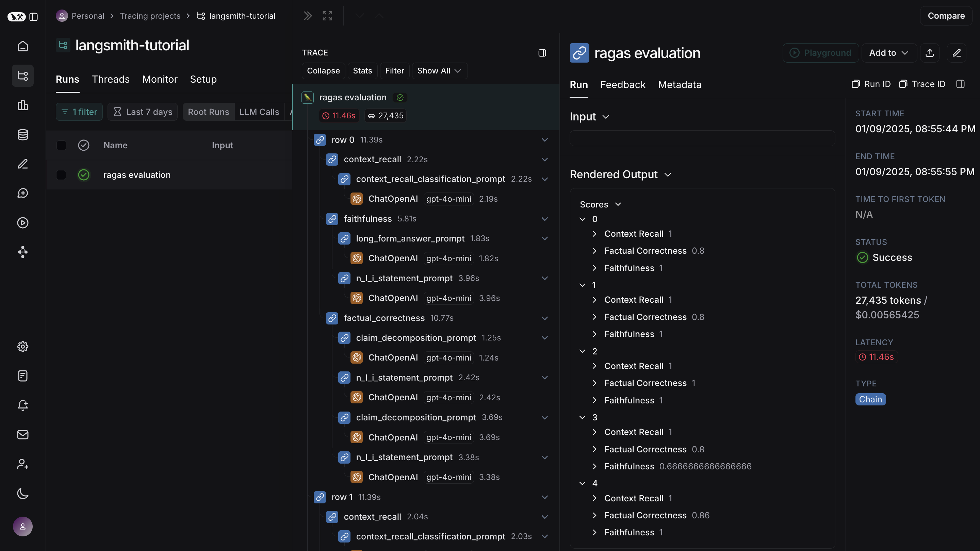
Task: Switch to the Feedback tab
Action: coord(623,85)
